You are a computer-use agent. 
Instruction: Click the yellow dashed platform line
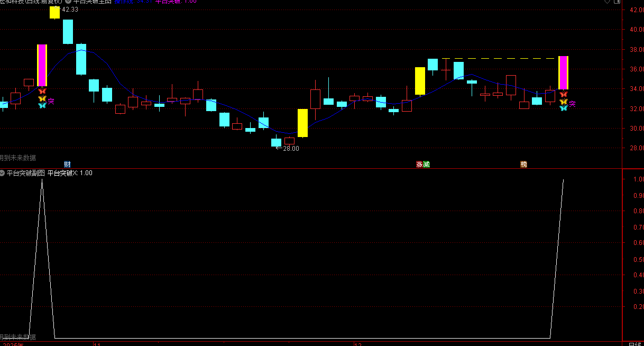tap(499, 58)
